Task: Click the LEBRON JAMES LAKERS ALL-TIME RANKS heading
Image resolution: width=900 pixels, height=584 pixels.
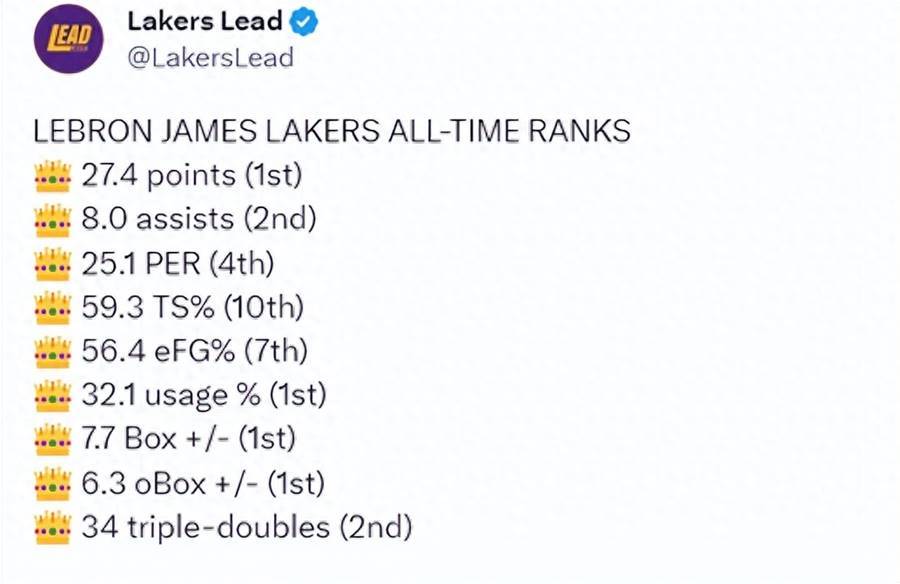Action: click(332, 131)
